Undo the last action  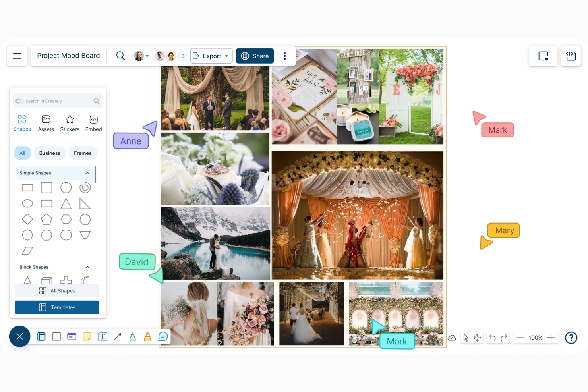click(493, 338)
